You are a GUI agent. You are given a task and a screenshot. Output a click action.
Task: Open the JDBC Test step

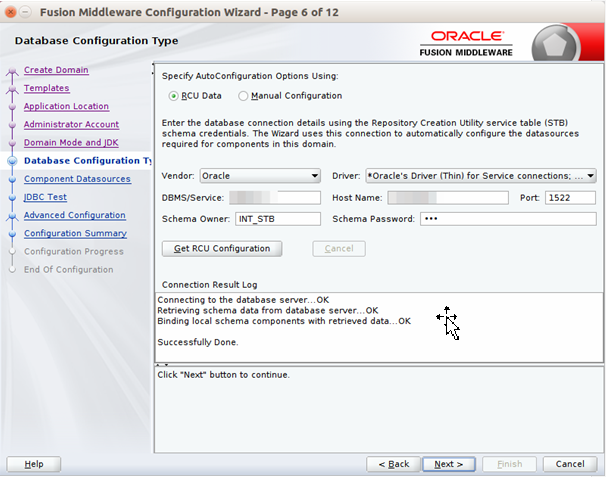[x=45, y=197]
